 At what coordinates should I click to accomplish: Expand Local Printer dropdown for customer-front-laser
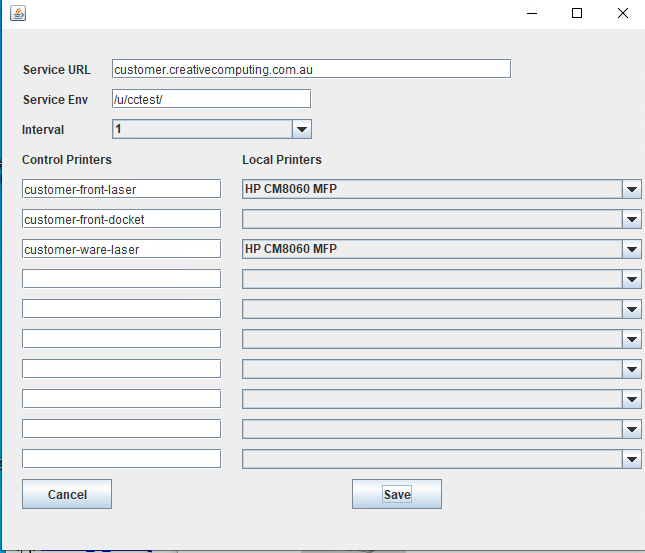point(631,189)
